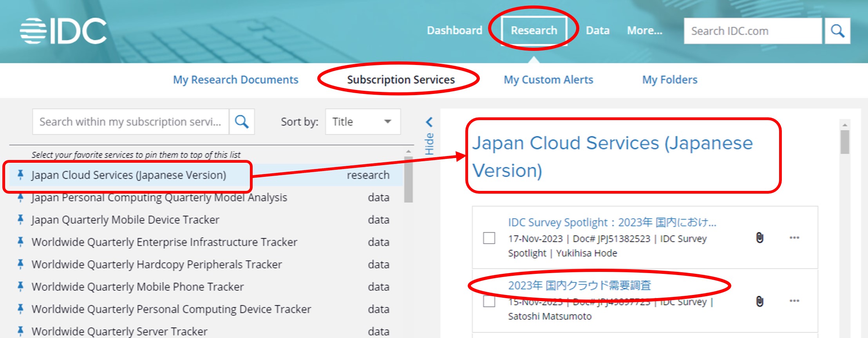The image size is (868, 338).
Task: Toggle pin for Japan Quarterly Mobile Device Tracker
Action: (x=20, y=219)
